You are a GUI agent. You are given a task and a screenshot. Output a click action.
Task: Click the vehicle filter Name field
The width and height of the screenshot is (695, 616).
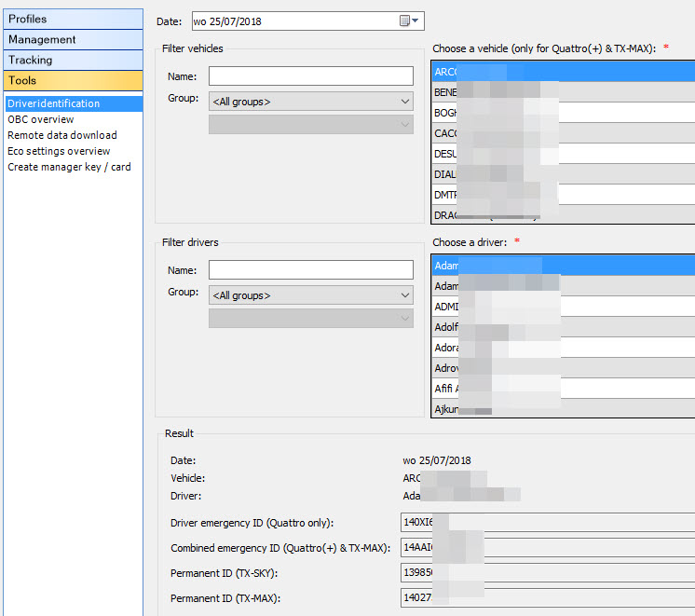coord(310,76)
